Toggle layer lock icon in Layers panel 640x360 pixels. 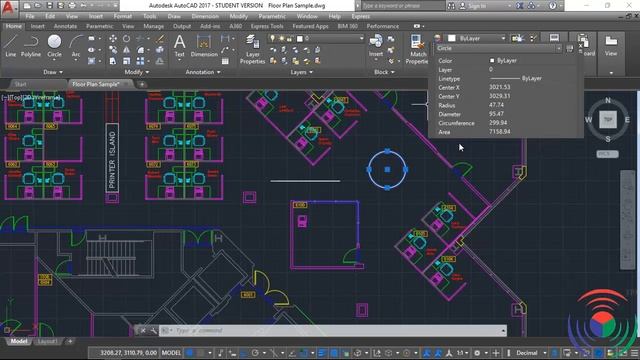click(289, 38)
